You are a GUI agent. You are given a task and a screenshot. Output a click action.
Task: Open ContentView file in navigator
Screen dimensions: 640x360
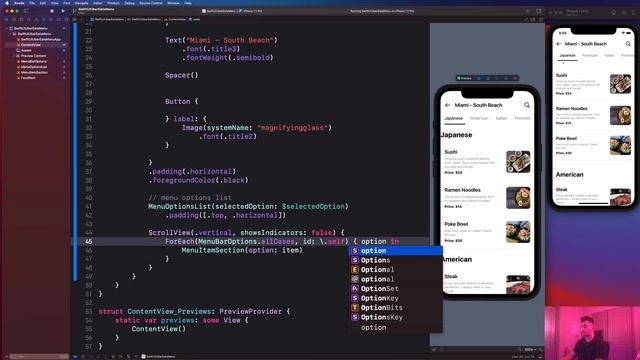tap(31, 45)
